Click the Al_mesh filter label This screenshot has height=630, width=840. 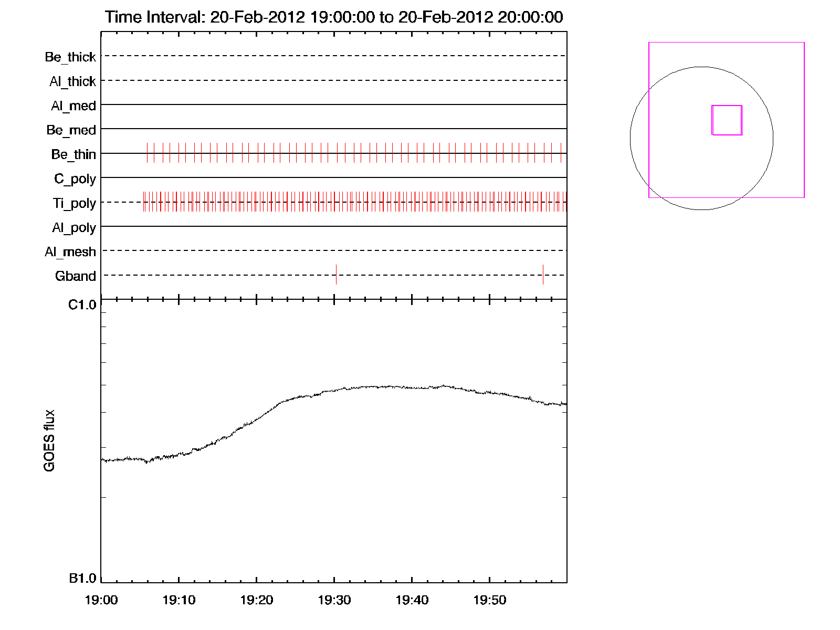point(70,252)
